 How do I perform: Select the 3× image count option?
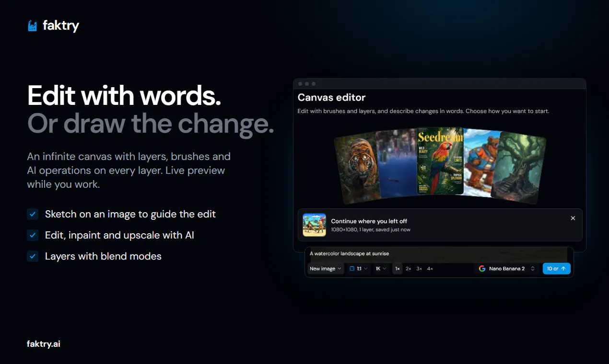pyautogui.click(x=419, y=269)
